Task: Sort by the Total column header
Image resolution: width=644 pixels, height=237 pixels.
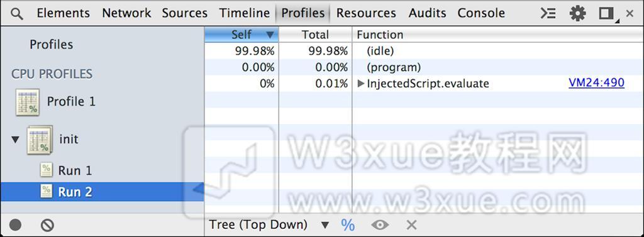Action: 315,35
